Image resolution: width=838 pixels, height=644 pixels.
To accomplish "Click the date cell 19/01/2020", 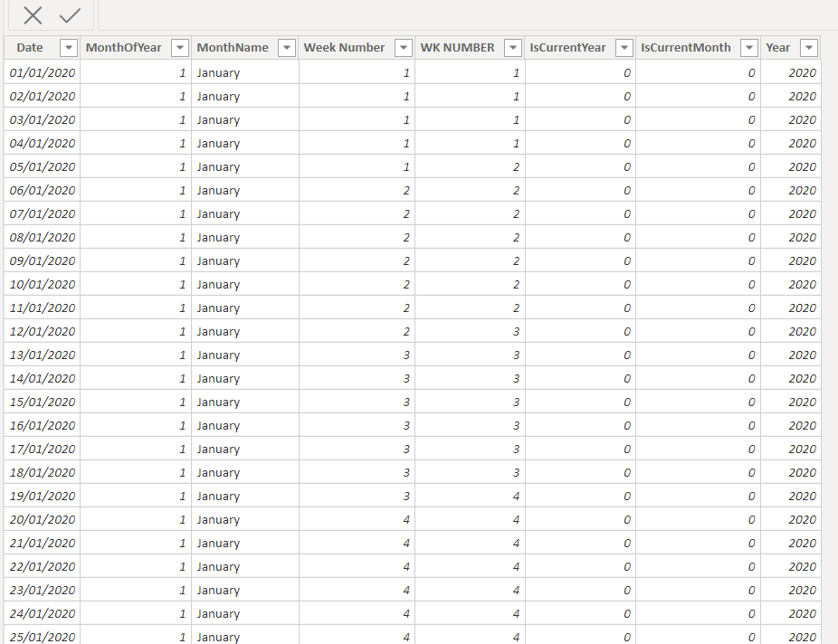I will click(43, 496).
